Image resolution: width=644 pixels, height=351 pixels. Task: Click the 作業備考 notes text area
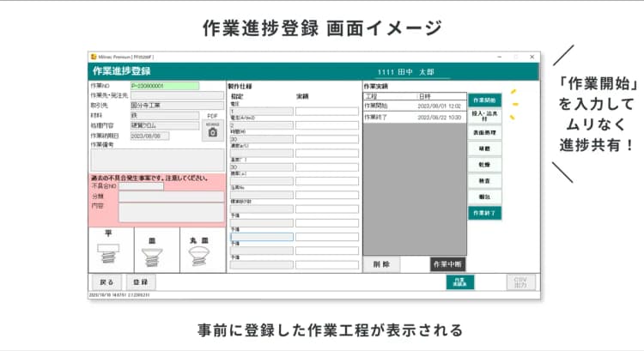click(x=157, y=160)
